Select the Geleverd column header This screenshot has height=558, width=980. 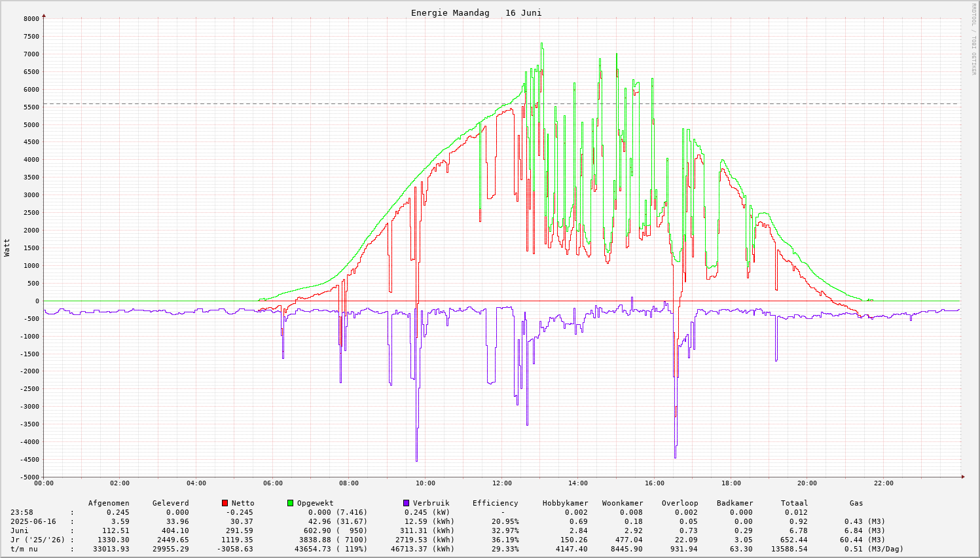pos(170,503)
